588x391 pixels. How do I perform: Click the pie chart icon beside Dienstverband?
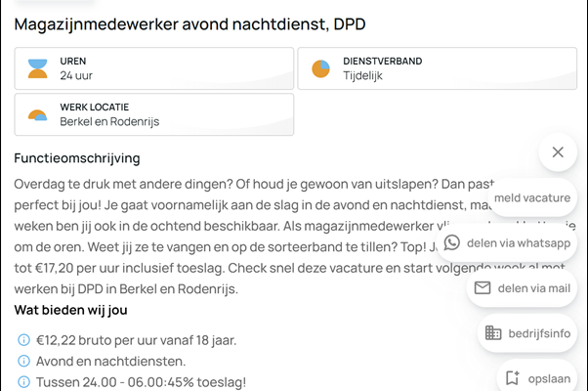coord(320,68)
